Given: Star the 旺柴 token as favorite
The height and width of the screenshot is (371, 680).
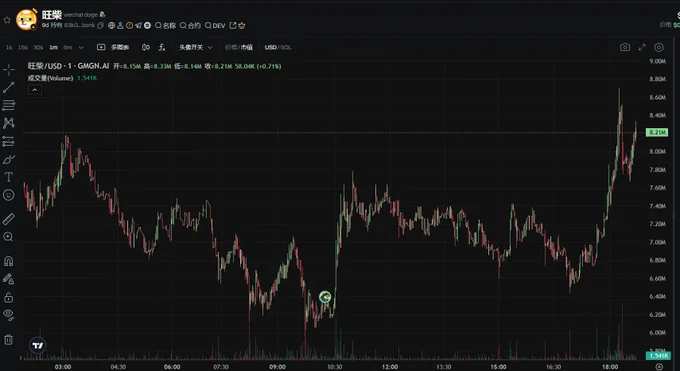Looking at the screenshot, I should 7,20.
